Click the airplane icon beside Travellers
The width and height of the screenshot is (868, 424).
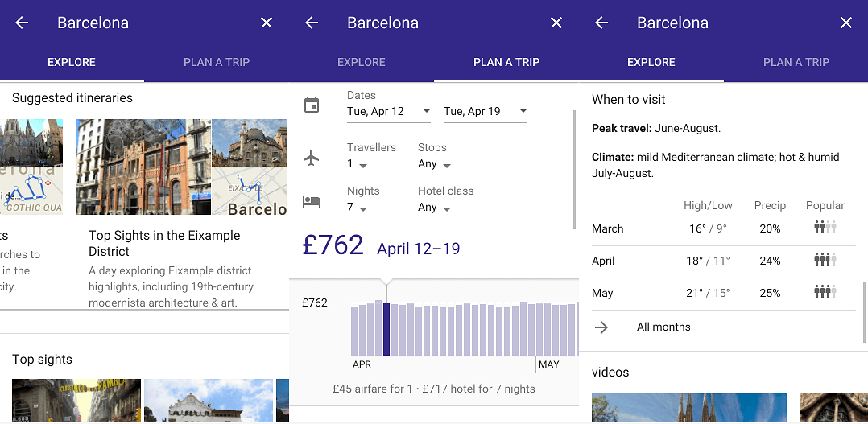[x=312, y=158]
